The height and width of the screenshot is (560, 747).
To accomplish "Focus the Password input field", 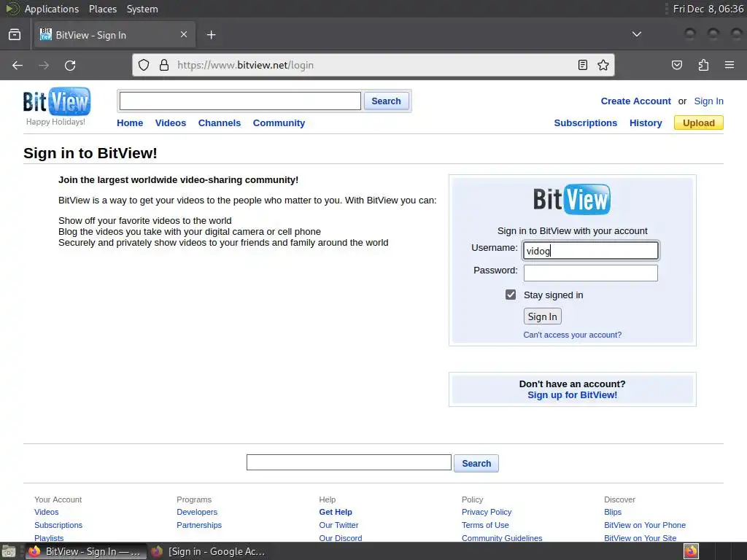I will [x=591, y=273].
